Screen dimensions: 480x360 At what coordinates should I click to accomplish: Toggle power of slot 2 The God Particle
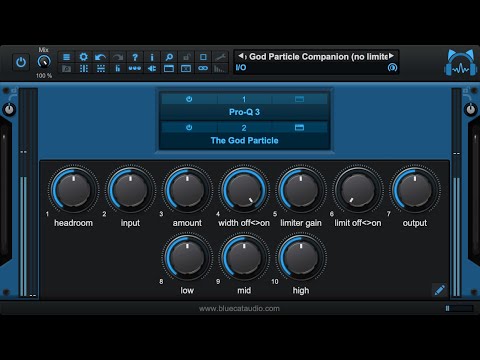click(189, 128)
